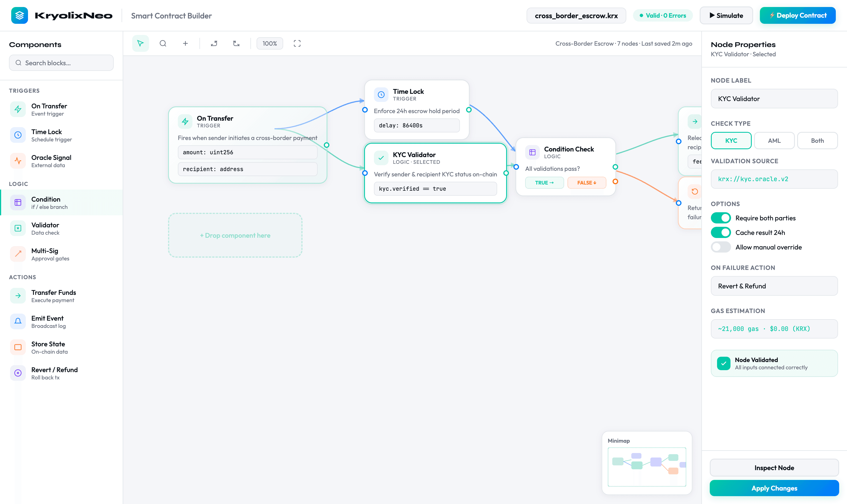Screen dimensions: 847x504
Task: Turn off Cache result 24h
Action: point(721,232)
